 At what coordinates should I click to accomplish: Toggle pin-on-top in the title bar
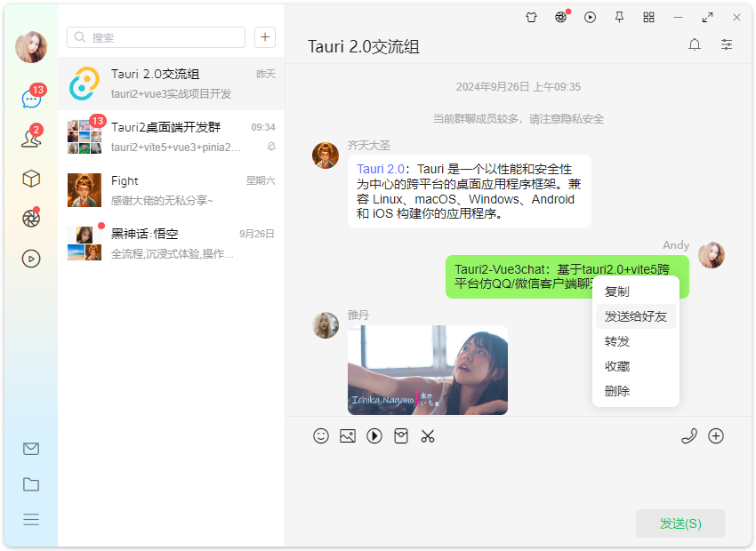coord(619,17)
